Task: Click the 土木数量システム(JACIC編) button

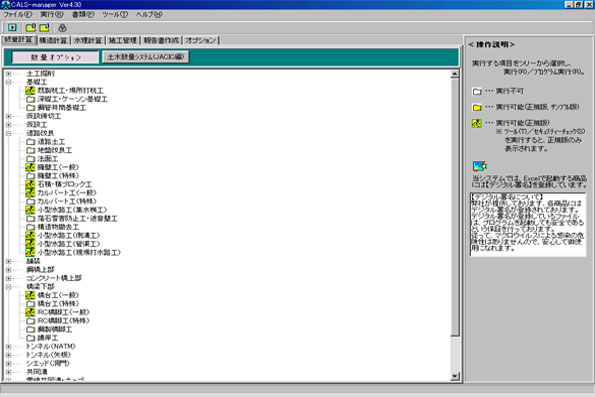Action: [x=145, y=57]
